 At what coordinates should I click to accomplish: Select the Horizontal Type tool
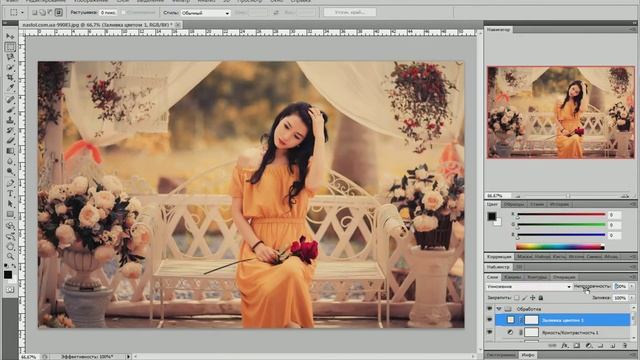pyautogui.click(x=10, y=193)
